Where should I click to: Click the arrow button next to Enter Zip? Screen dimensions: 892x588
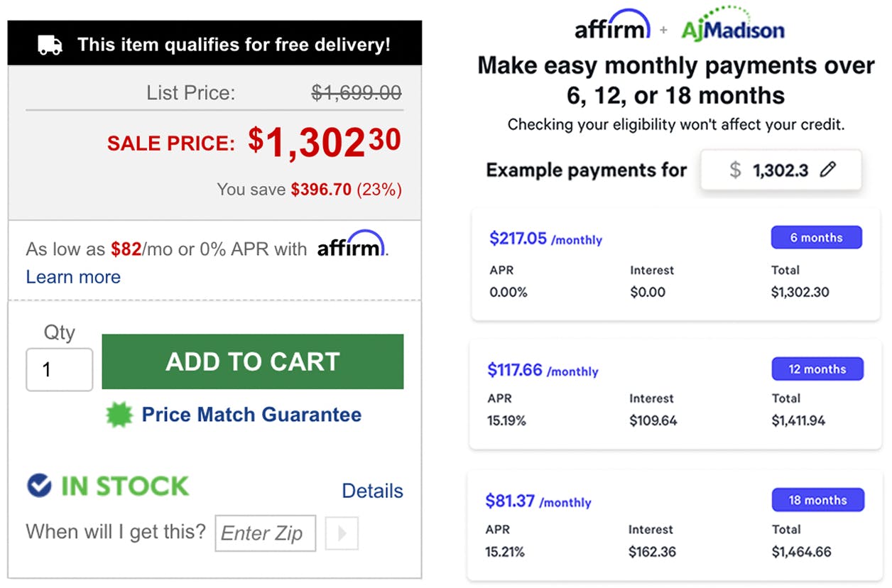tap(341, 533)
